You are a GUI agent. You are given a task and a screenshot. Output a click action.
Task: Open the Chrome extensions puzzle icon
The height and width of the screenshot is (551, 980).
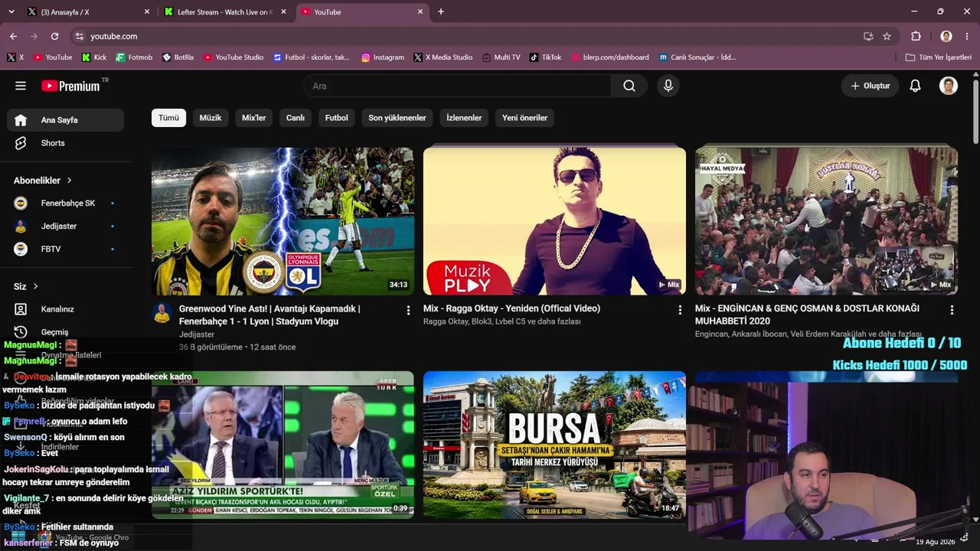[x=916, y=36]
